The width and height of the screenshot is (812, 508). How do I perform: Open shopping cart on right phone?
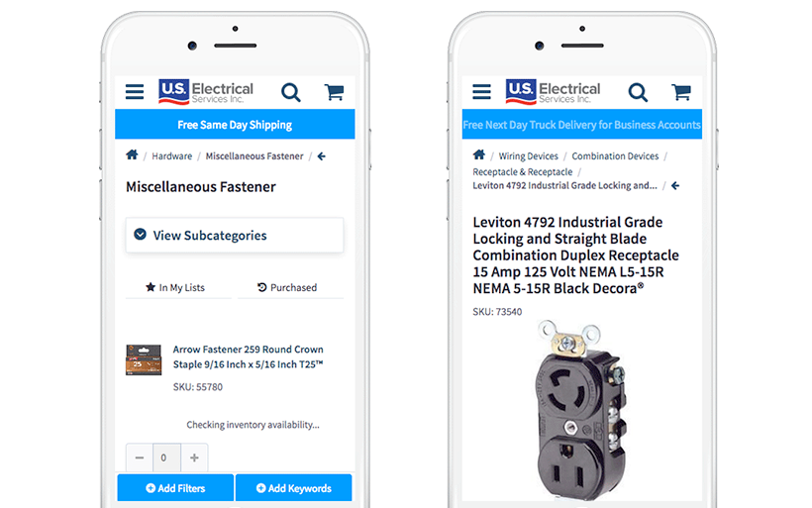point(681,92)
